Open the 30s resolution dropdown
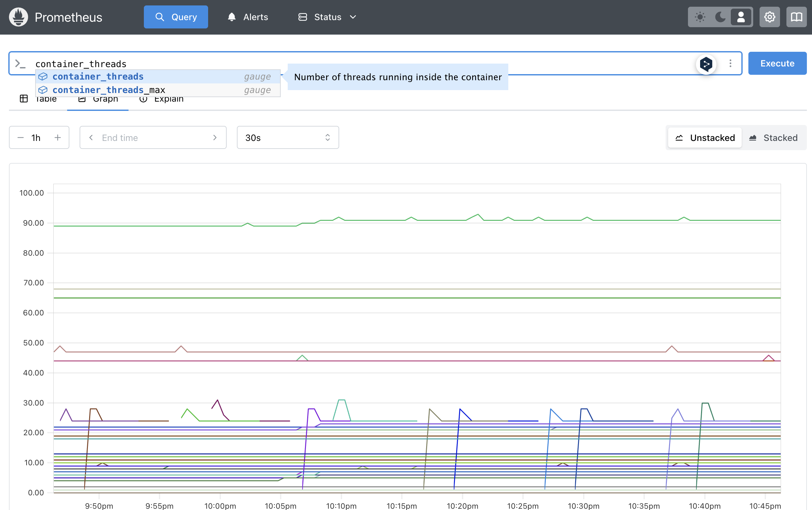 tap(288, 137)
